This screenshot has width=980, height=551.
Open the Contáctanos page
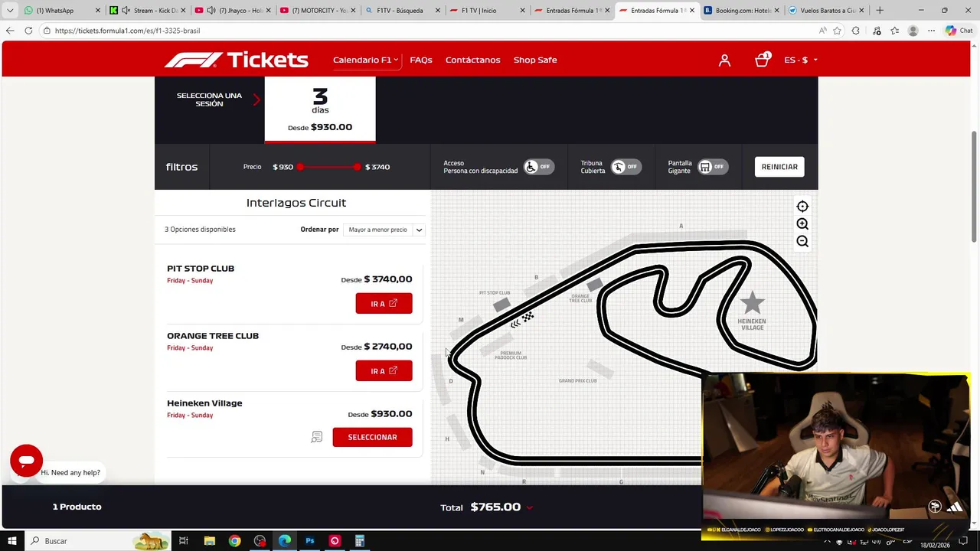click(x=473, y=60)
